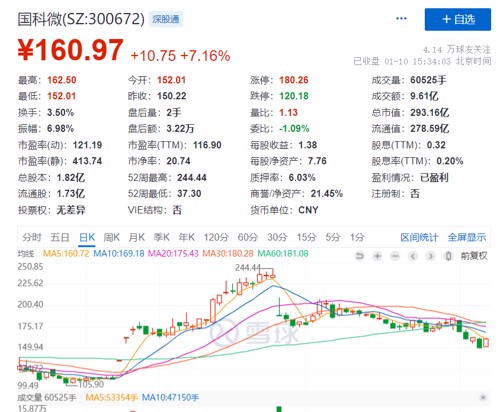
Task: Pan chart left with left chevron icon
Action: click(413, 256)
